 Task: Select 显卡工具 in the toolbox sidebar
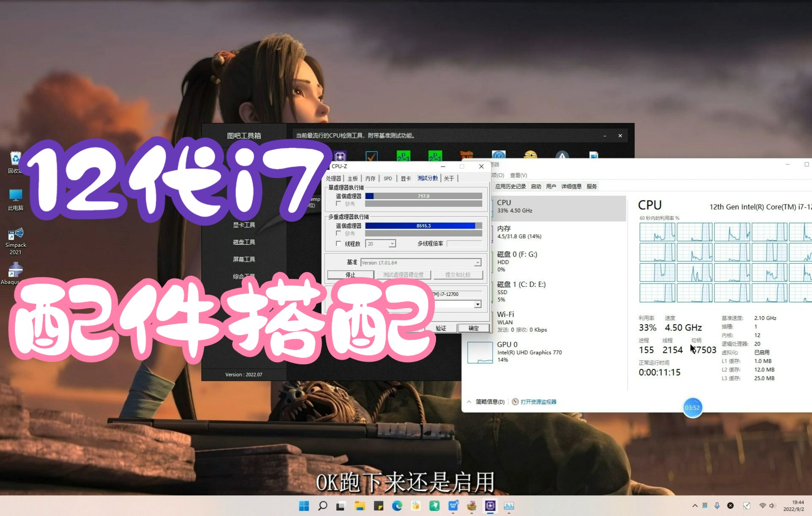[244, 225]
